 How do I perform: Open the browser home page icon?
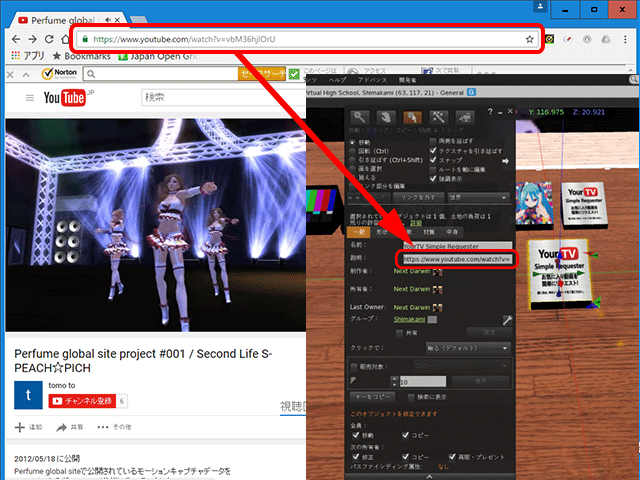click(x=65, y=39)
